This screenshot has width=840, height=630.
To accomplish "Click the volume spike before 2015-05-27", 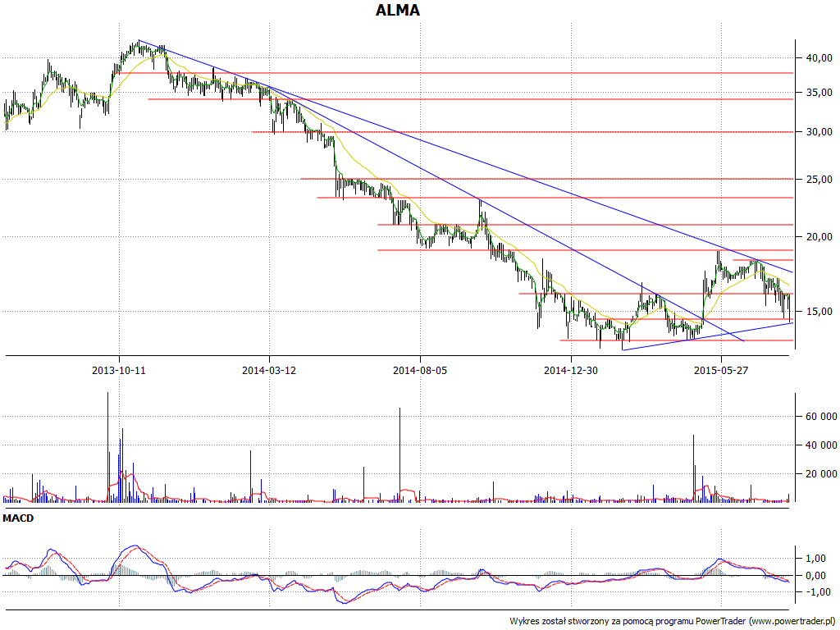I will (x=693, y=468).
